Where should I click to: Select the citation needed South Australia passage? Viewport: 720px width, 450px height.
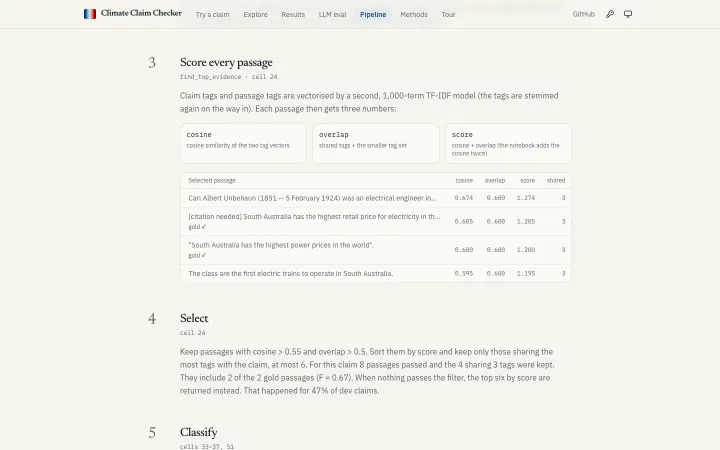[x=376, y=221]
